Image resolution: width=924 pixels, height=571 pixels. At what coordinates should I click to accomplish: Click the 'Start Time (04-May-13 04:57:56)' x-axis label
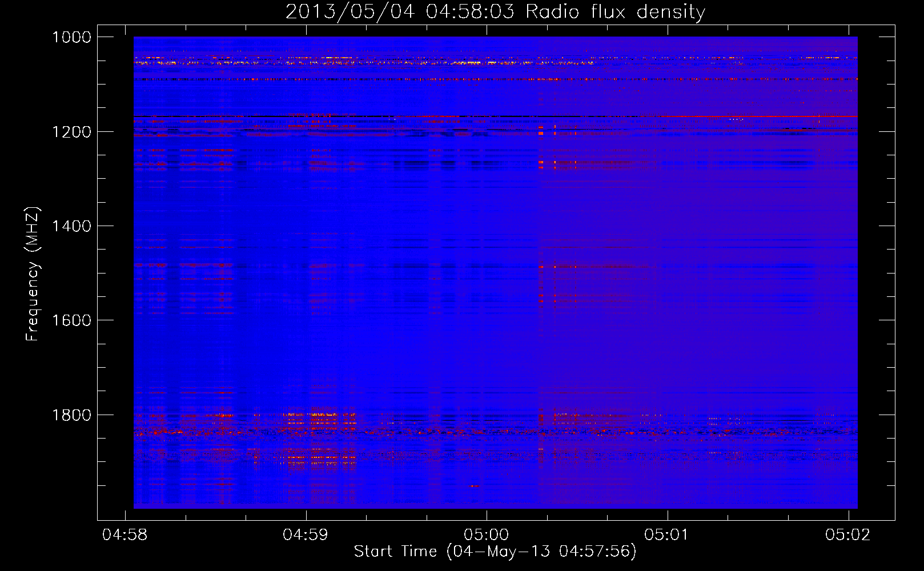coord(495,552)
